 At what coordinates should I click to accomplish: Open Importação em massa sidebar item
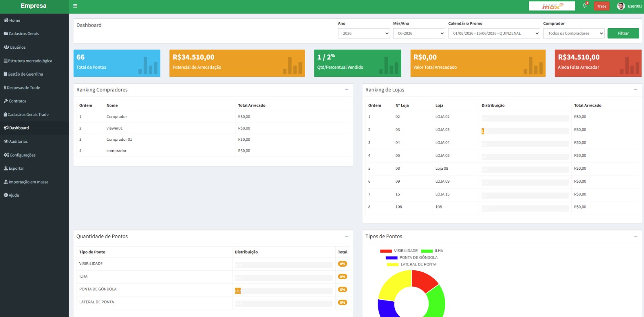pos(34,182)
